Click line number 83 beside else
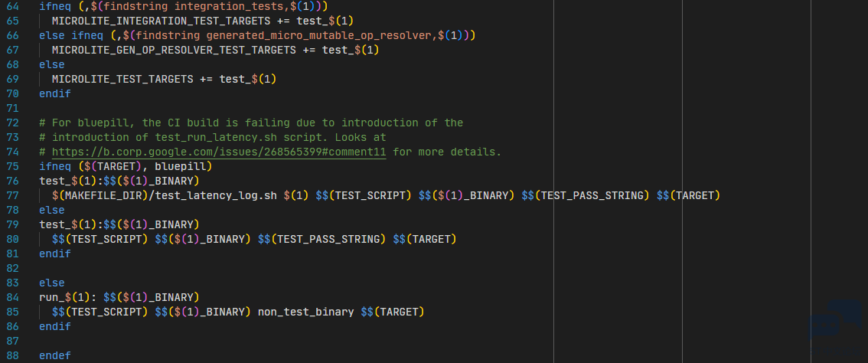This screenshot has width=868, height=363. click(x=13, y=283)
